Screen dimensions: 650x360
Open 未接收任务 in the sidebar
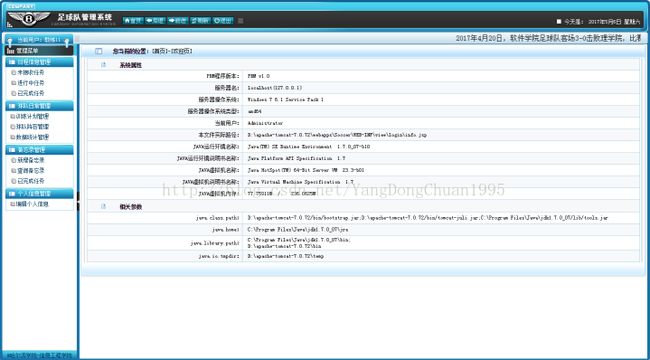coord(31,72)
